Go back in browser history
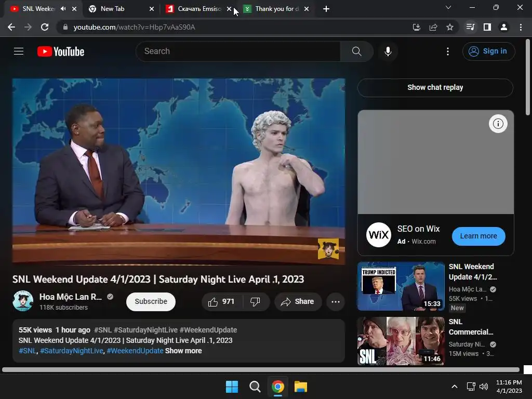 click(11, 27)
